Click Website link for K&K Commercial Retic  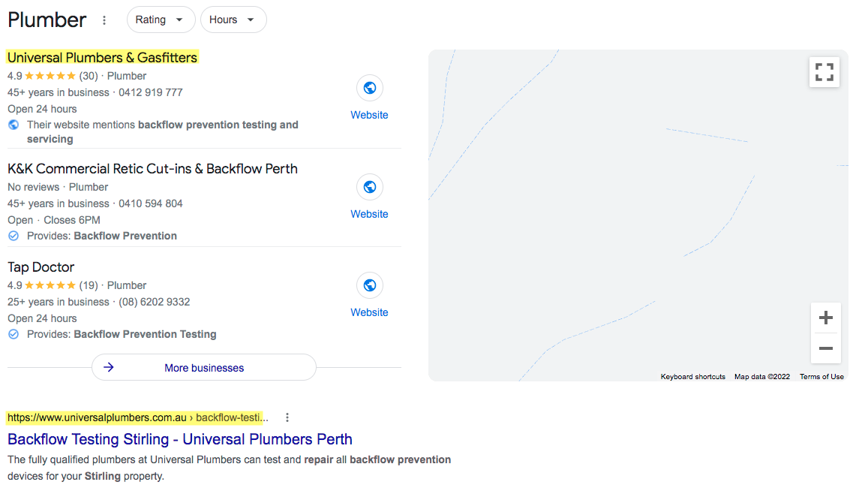(x=369, y=214)
